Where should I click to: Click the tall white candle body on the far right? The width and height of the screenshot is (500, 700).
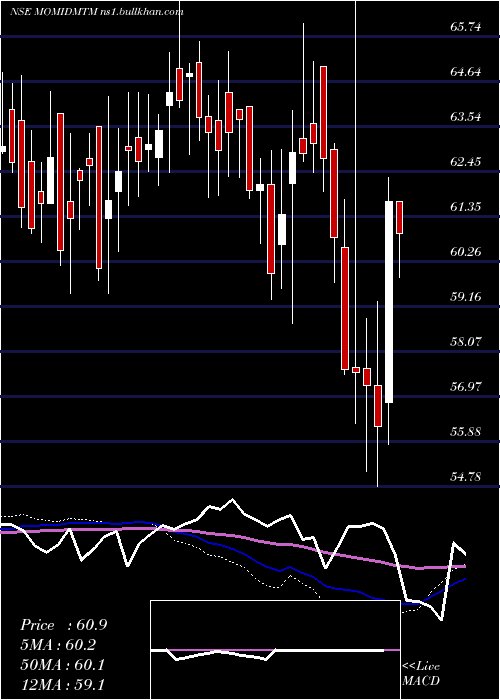389,302
